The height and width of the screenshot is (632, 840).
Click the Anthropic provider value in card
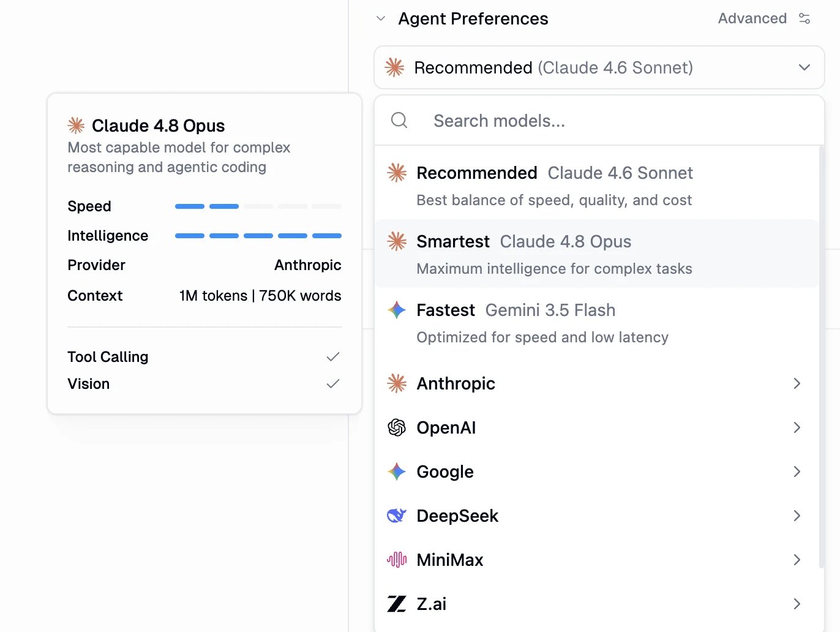tap(307, 265)
